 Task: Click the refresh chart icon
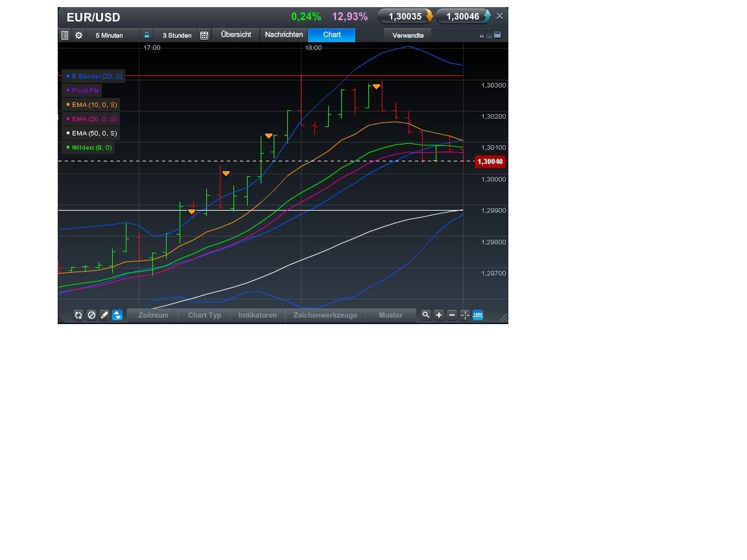[78, 315]
